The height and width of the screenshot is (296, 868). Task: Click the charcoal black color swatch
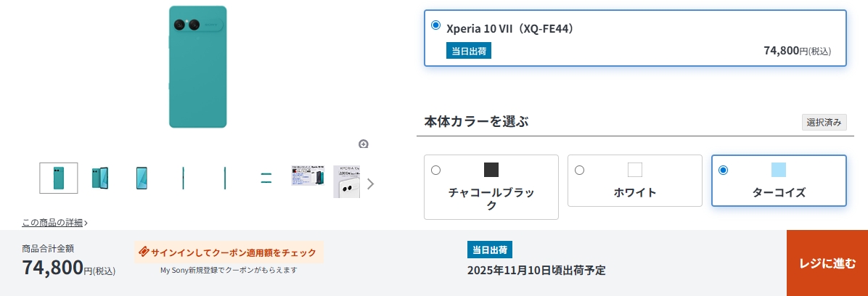coord(491,170)
